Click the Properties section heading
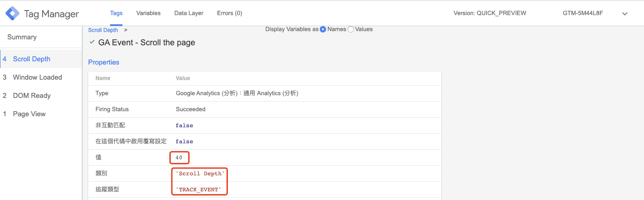644x200 pixels. (x=104, y=62)
